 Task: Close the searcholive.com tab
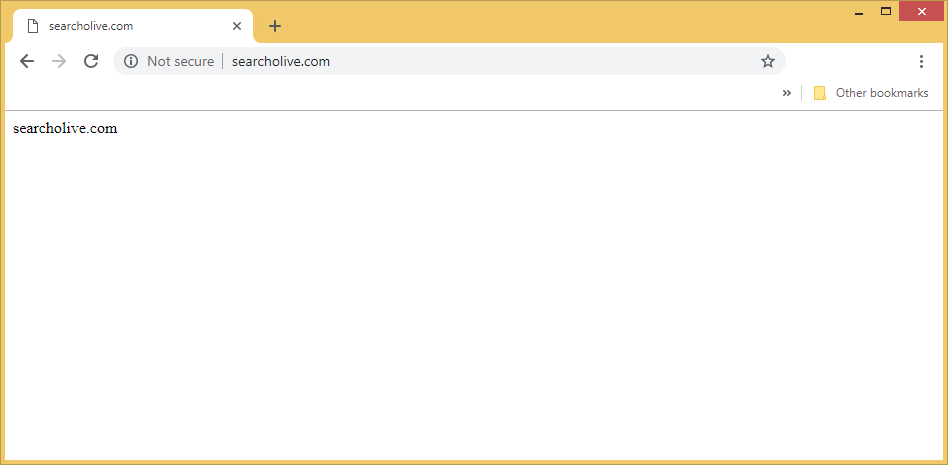tap(237, 26)
